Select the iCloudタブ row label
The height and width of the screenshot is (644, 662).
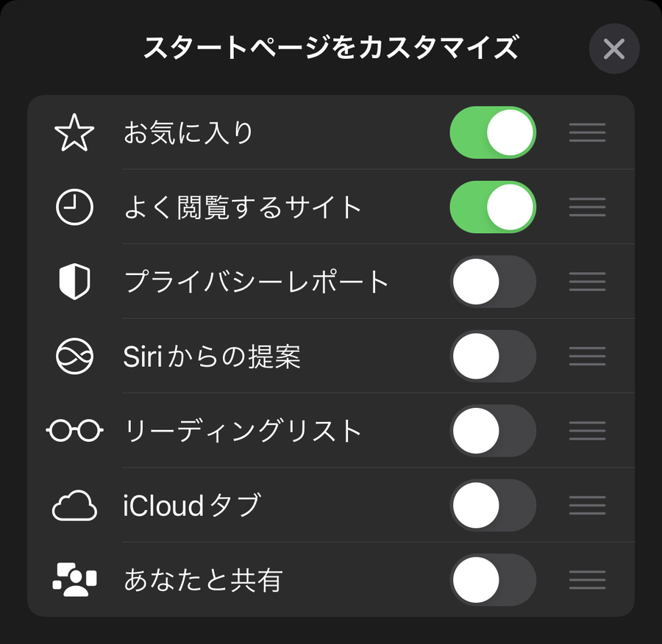pyautogui.click(x=192, y=506)
